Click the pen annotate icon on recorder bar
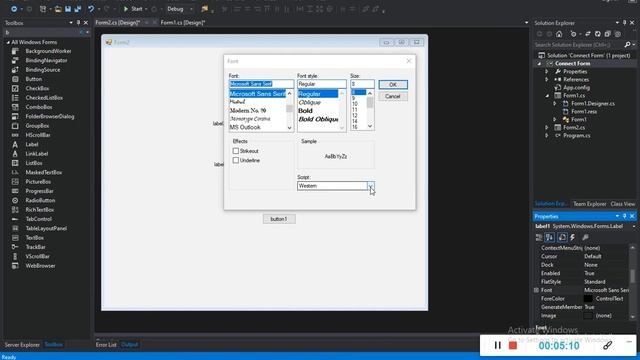This screenshot has width=640, height=360. tap(607, 345)
